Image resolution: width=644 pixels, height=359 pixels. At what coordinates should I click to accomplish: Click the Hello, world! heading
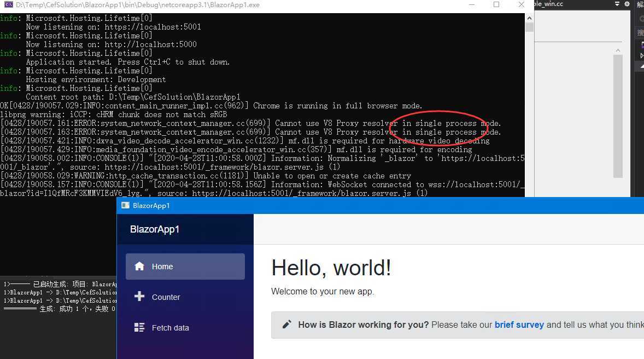[331, 268]
